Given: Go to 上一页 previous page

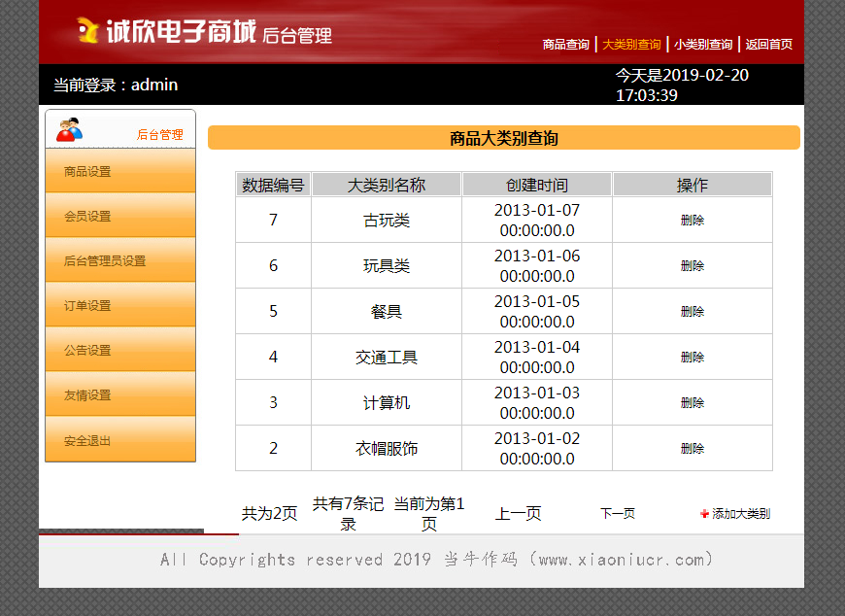Looking at the screenshot, I should coord(518,514).
